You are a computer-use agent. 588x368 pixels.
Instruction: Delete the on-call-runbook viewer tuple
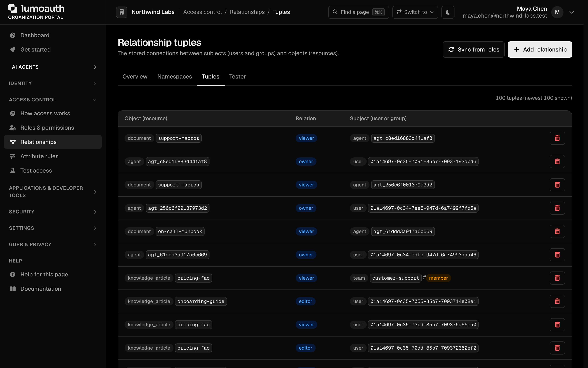[557, 231]
